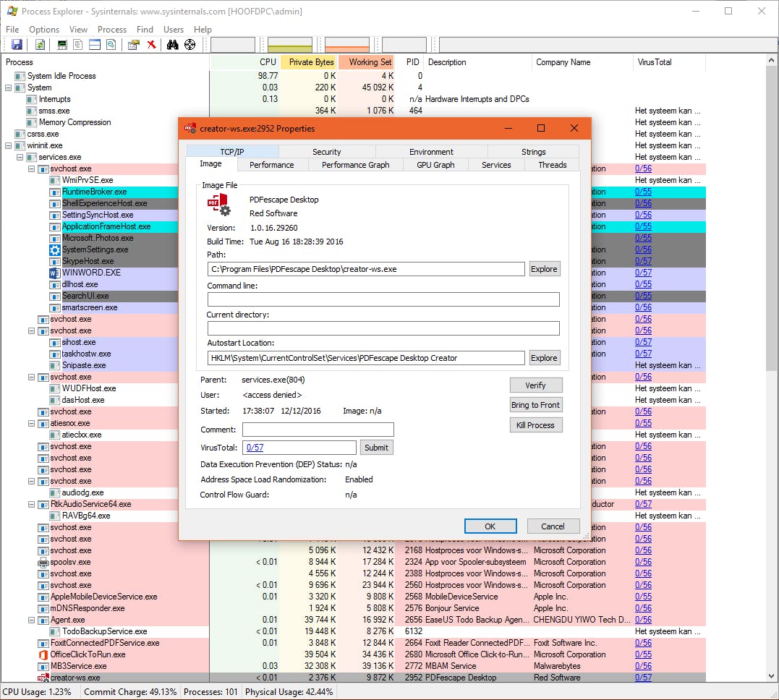Open the Options menu
Image resolution: width=779 pixels, height=700 pixels.
43,30
